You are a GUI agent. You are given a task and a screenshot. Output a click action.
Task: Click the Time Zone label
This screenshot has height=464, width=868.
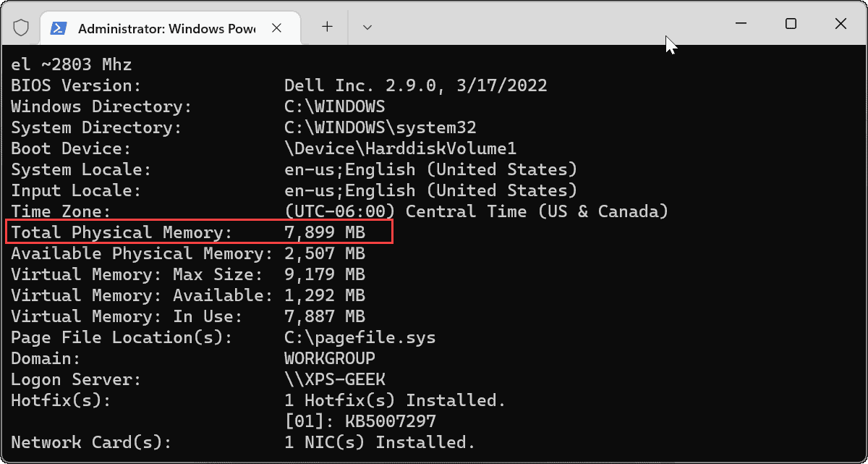pos(61,211)
